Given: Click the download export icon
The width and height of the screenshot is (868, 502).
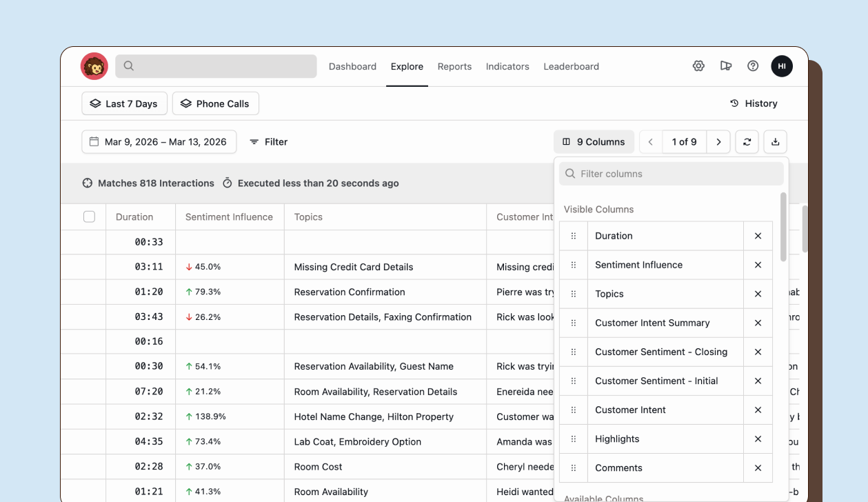Looking at the screenshot, I should [776, 142].
